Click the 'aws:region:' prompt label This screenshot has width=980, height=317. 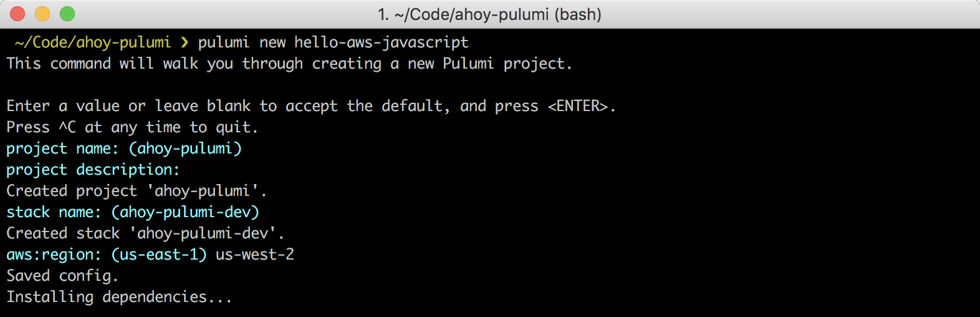pyautogui.click(x=54, y=255)
